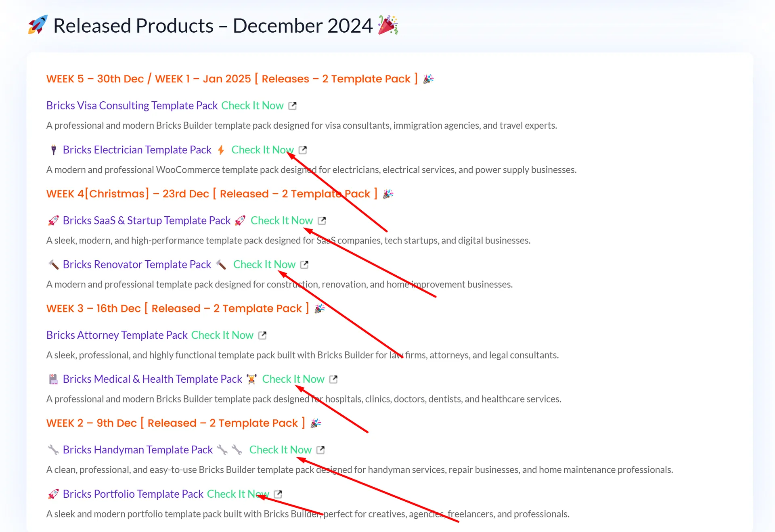
Task: Open the Bricks Visa Consulting Template Pack link
Action: coord(132,106)
